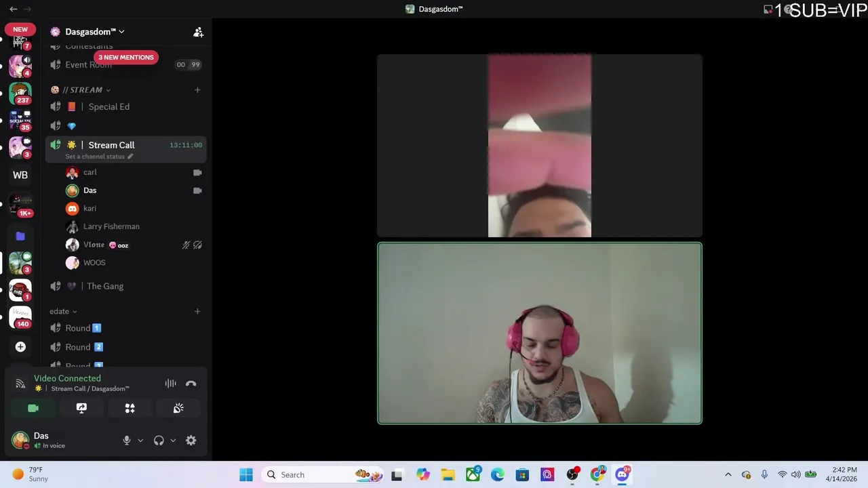Open User Settings gear
The width and height of the screenshot is (868, 488).
(x=191, y=441)
